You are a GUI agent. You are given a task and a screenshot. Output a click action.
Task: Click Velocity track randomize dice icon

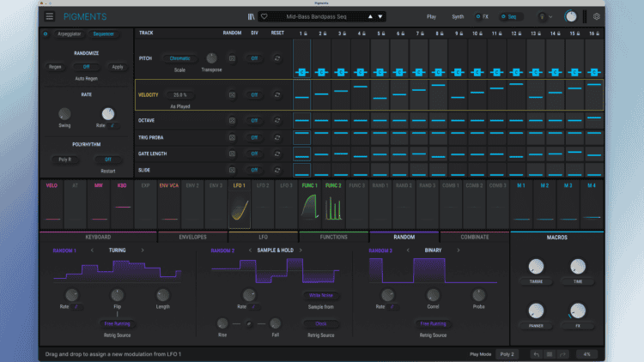(x=232, y=95)
